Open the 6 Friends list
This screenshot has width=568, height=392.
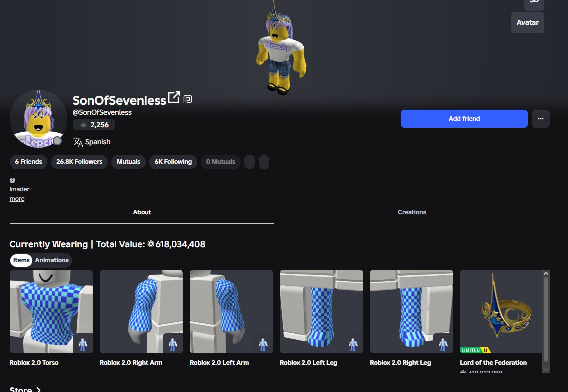(28, 162)
